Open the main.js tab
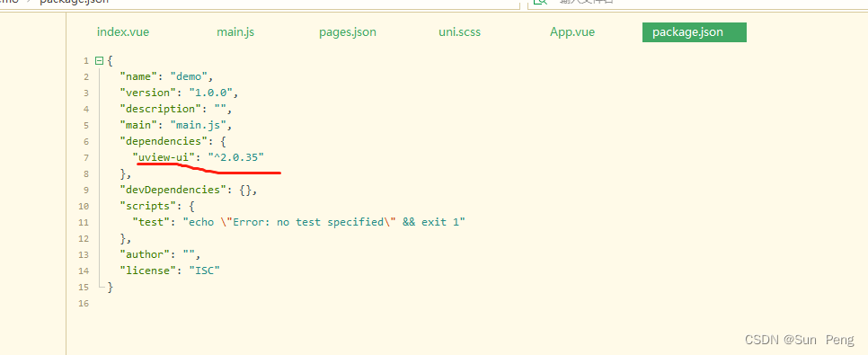 coord(235,32)
